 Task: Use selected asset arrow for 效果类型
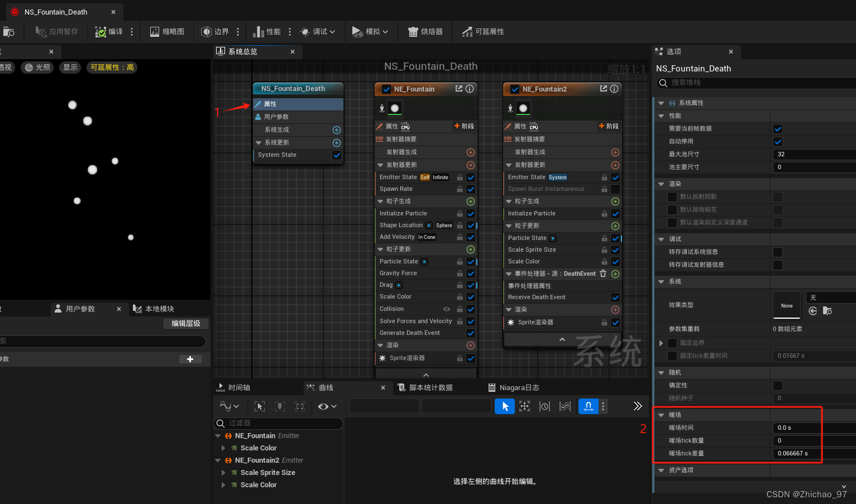(x=813, y=311)
